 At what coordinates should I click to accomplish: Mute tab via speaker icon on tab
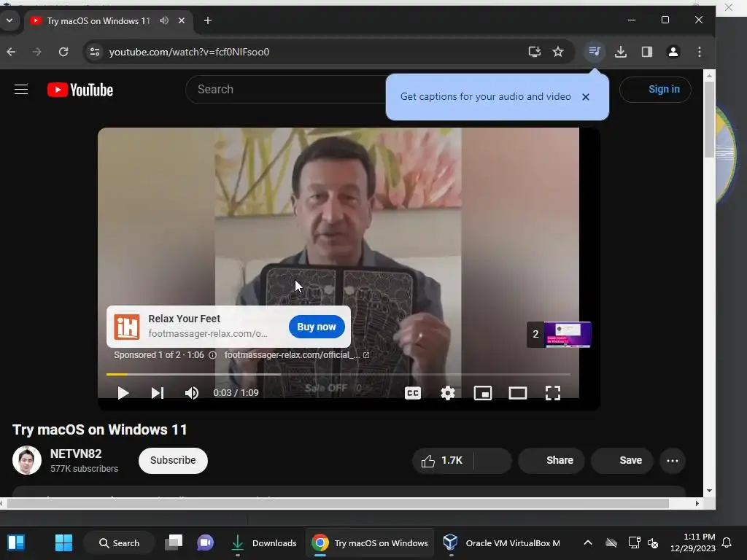[x=164, y=20]
